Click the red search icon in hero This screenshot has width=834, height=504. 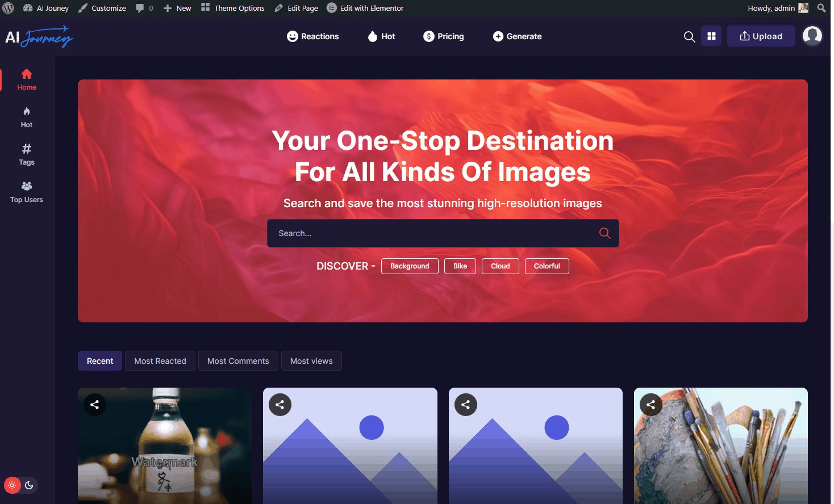pyautogui.click(x=605, y=233)
